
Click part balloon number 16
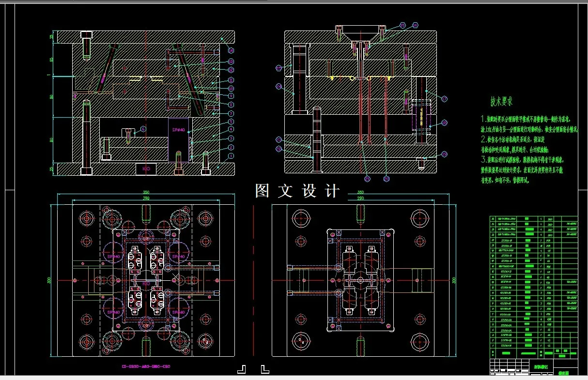[x=415, y=25]
